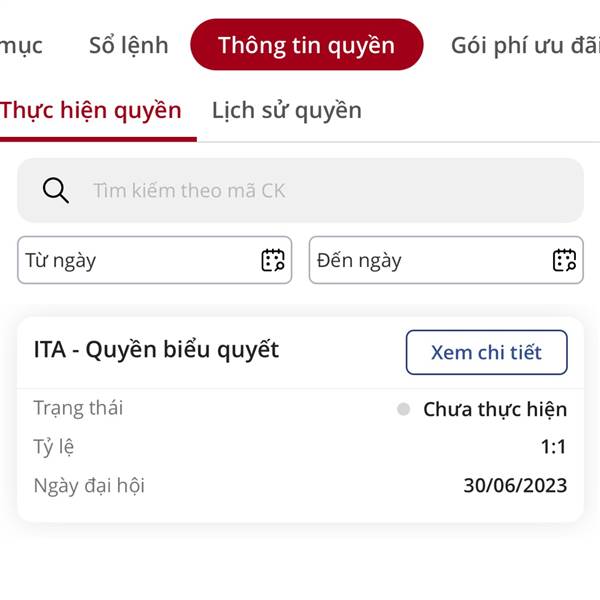
Task: Click the Trạng thái label
Action: (78, 408)
